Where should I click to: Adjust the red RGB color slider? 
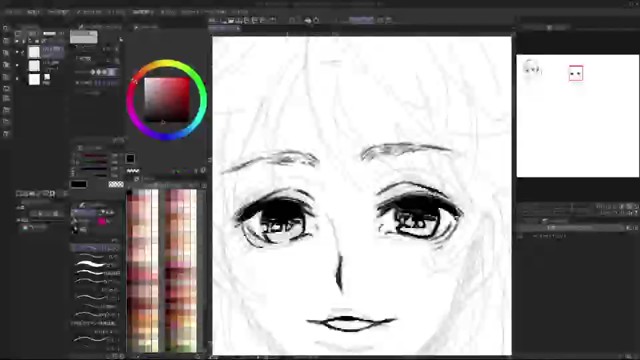tap(95, 156)
